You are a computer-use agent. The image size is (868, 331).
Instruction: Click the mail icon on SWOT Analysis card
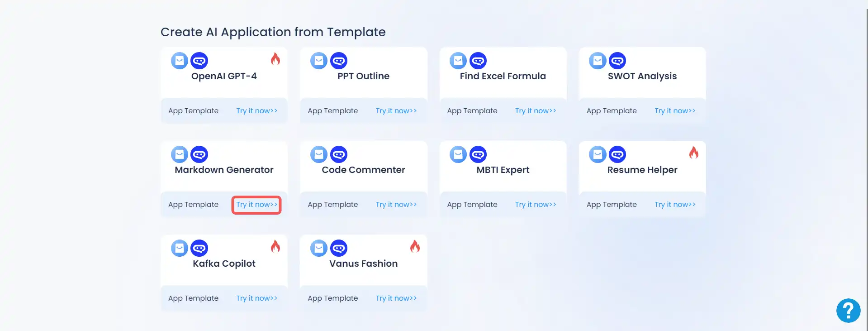pyautogui.click(x=598, y=61)
